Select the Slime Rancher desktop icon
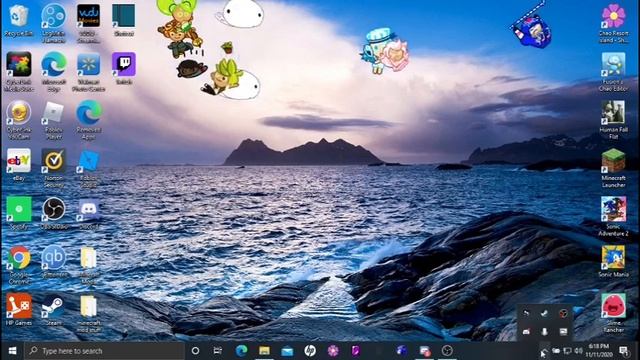Image resolution: width=640 pixels, height=360 pixels. click(613, 313)
